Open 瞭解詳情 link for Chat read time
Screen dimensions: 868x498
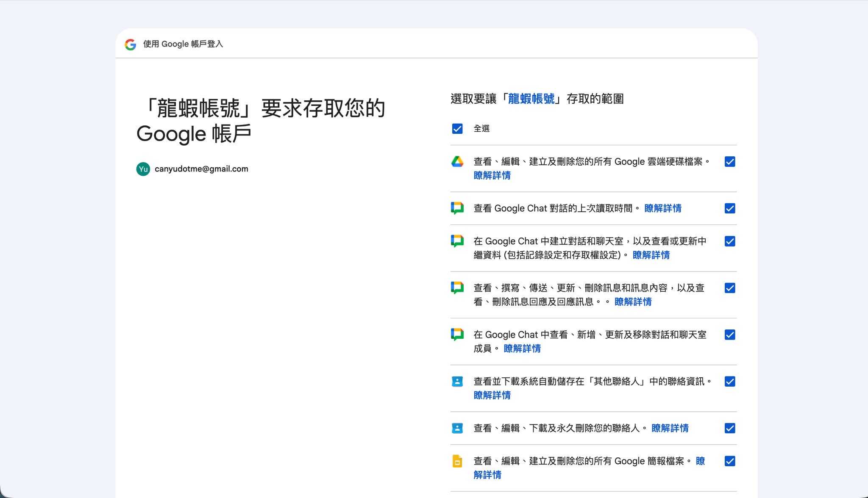[x=662, y=208]
